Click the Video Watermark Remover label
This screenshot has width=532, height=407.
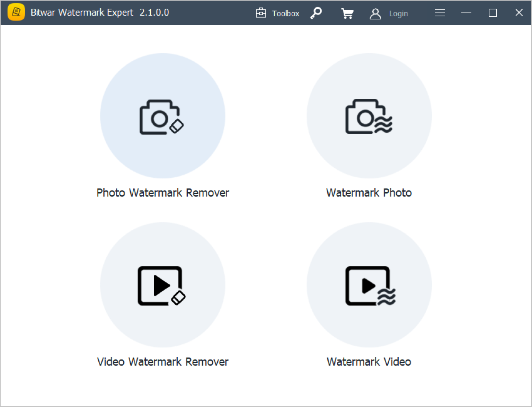[163, 362]
